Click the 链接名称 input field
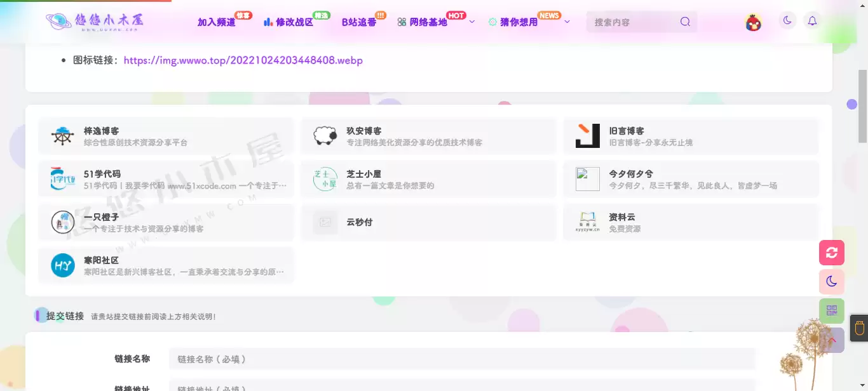This screenshot has height=391, width=868. click(462, 359)
